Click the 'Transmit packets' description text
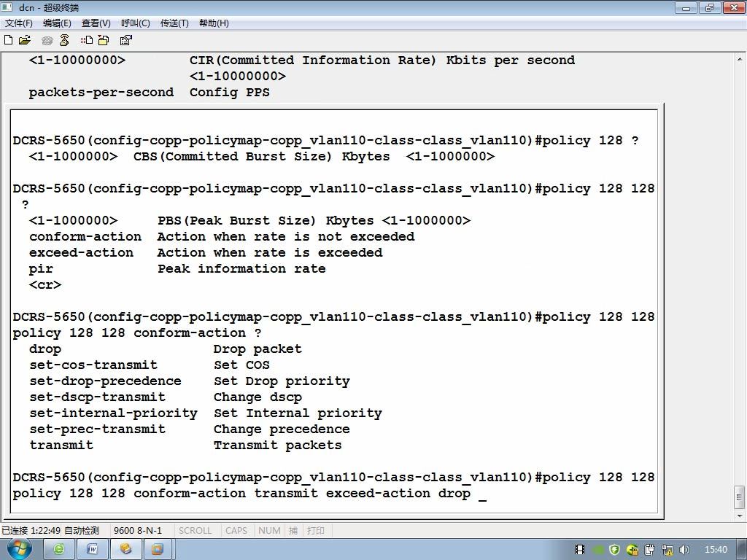 click(x=278, y=446)
